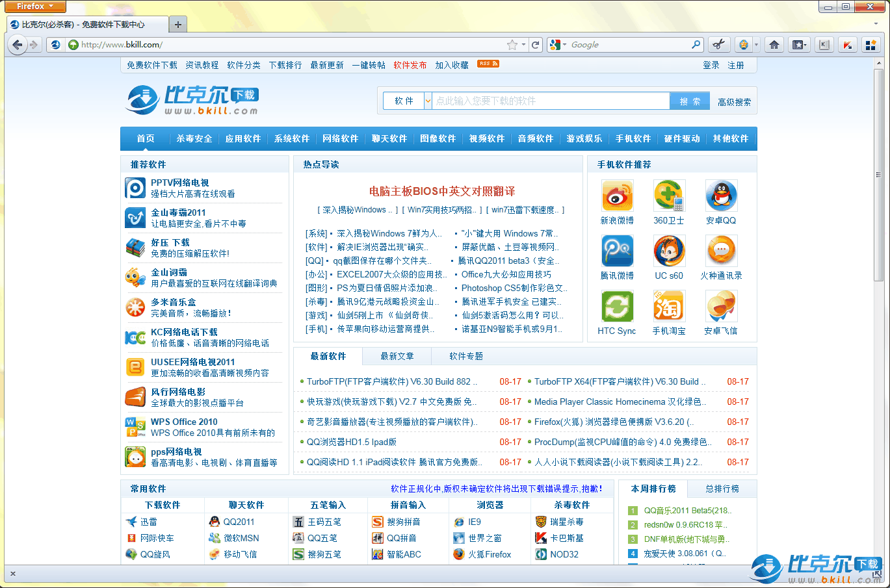This screenshot has height=588, width=890.
Task: Switch to the 总排行榜 tab
Action: 722,489
